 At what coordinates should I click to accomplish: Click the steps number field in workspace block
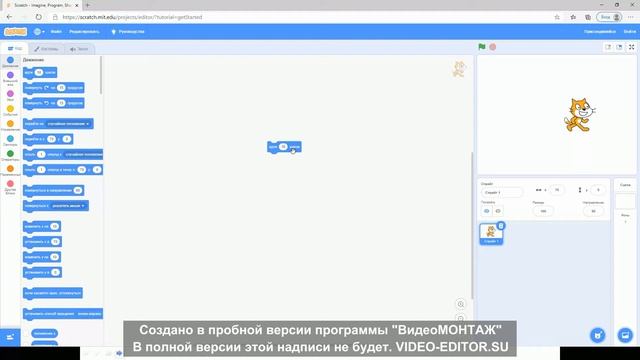(283, 147)
